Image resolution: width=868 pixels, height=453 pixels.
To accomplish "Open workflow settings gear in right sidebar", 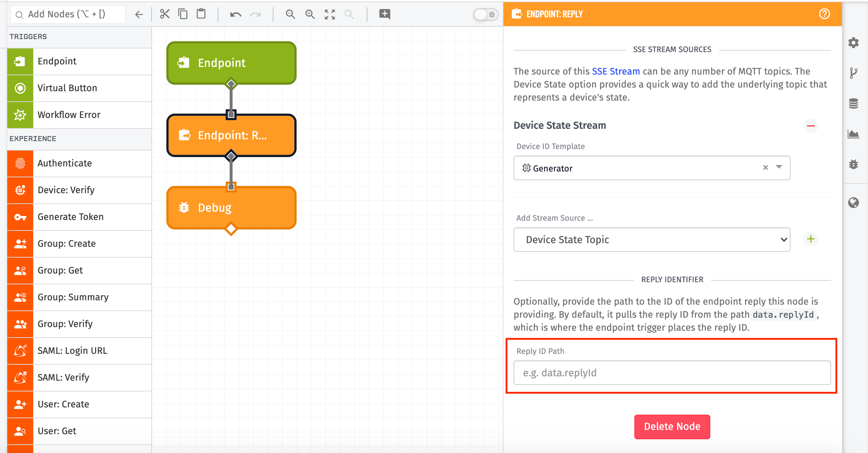I will 854,43.
